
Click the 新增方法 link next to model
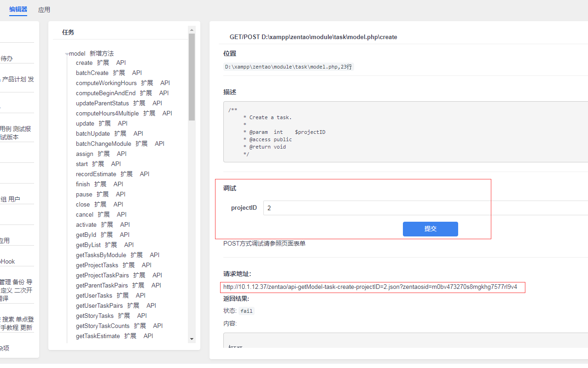tap(102, 53)
